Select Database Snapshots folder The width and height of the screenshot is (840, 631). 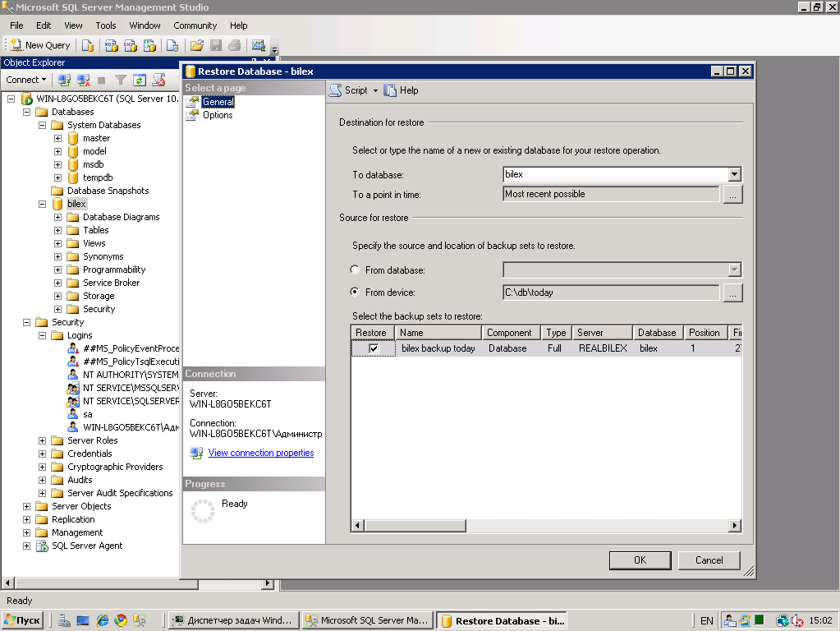tap(108, 191)
